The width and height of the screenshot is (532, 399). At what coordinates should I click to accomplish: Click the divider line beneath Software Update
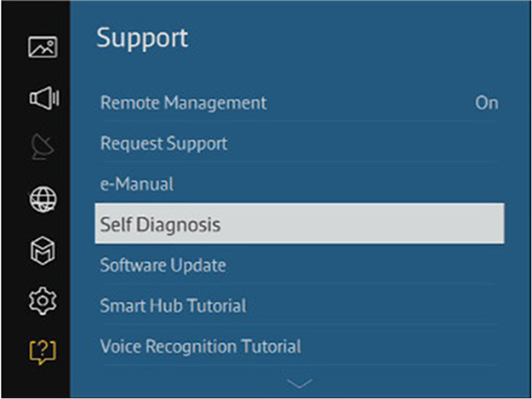(x=300, y=283)
